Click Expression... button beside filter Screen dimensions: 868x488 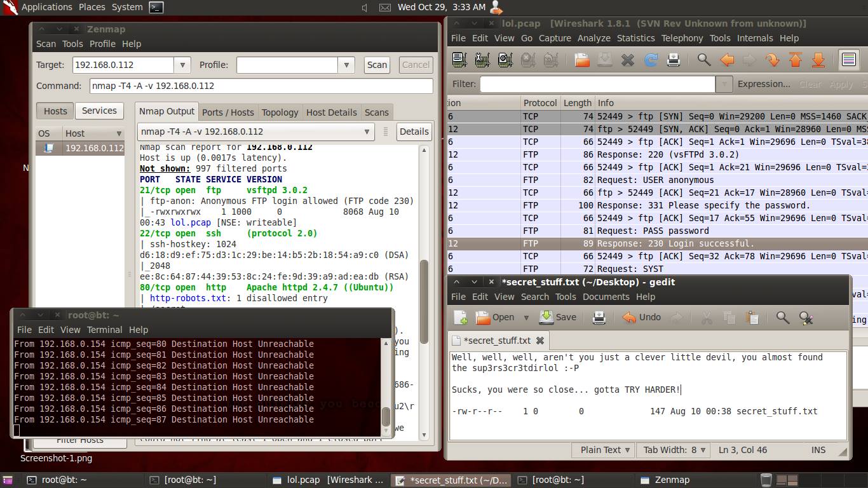764,84
